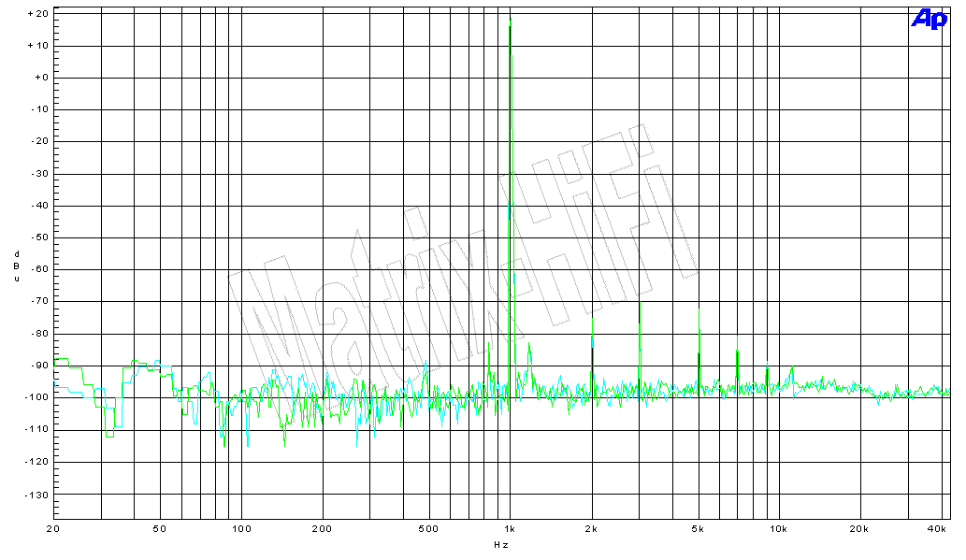The width and height of the screenshot is (966, 560).
Task: Click the 10k frequency axis label
Action: click(x=778, y=529)
